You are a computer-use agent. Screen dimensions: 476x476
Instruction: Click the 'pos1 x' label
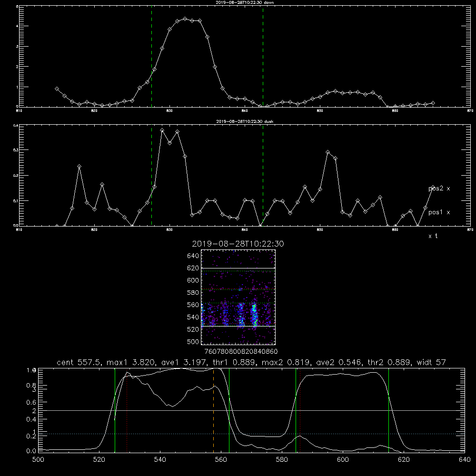(439, 212)
